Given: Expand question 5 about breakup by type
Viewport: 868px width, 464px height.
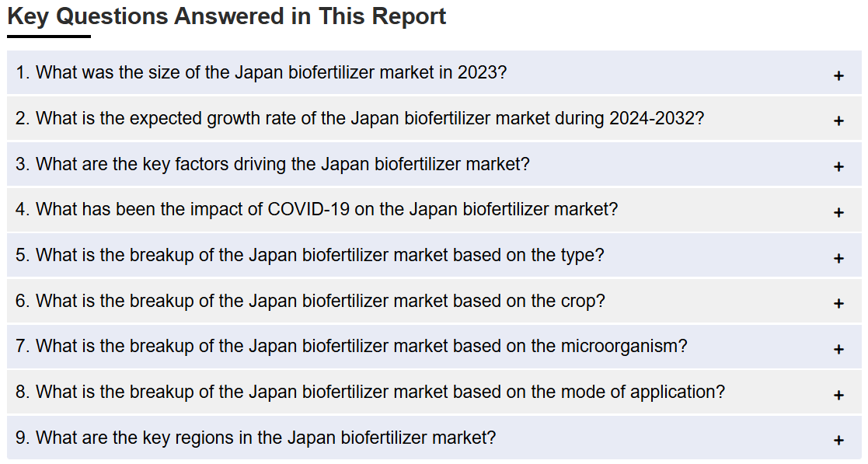Looking at the screenshot, I should 434,255.
